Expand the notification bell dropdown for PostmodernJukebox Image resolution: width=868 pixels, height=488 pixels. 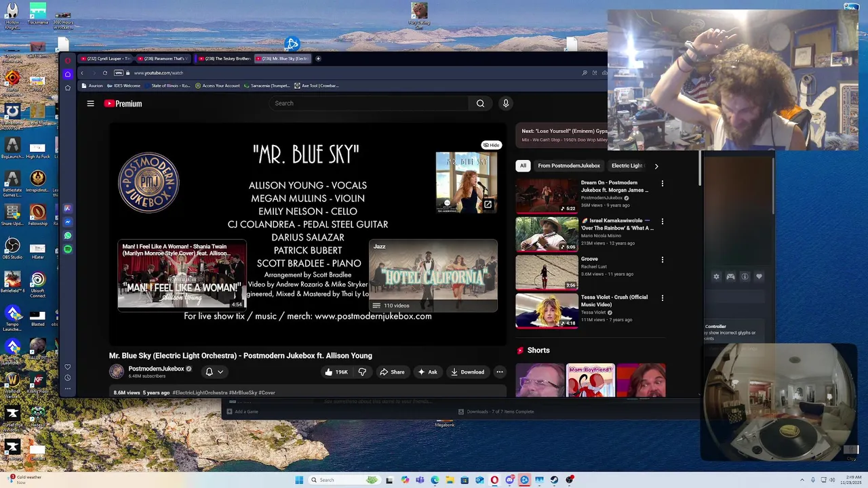[214, 371]
